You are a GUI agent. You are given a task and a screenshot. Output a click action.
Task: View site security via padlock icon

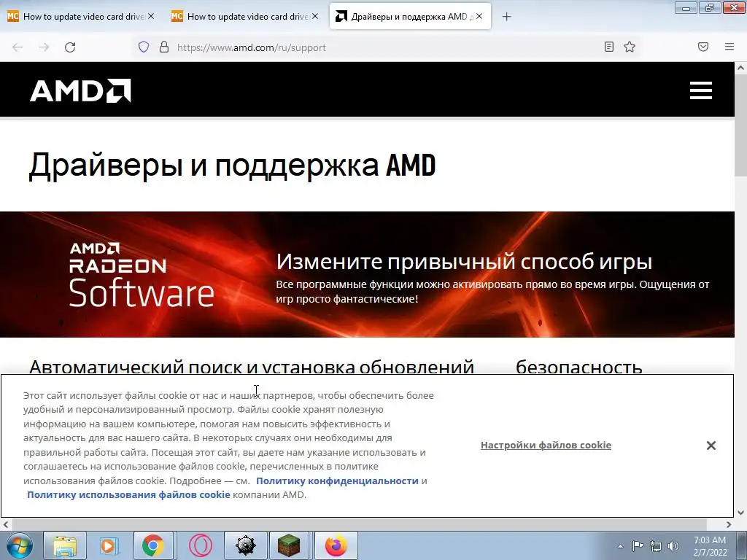[164, 47]
